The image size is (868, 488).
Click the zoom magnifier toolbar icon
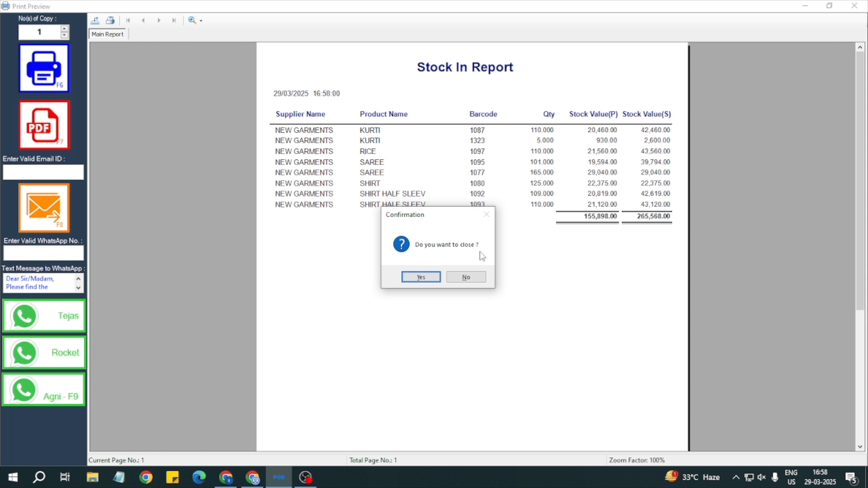pos(192,20)
